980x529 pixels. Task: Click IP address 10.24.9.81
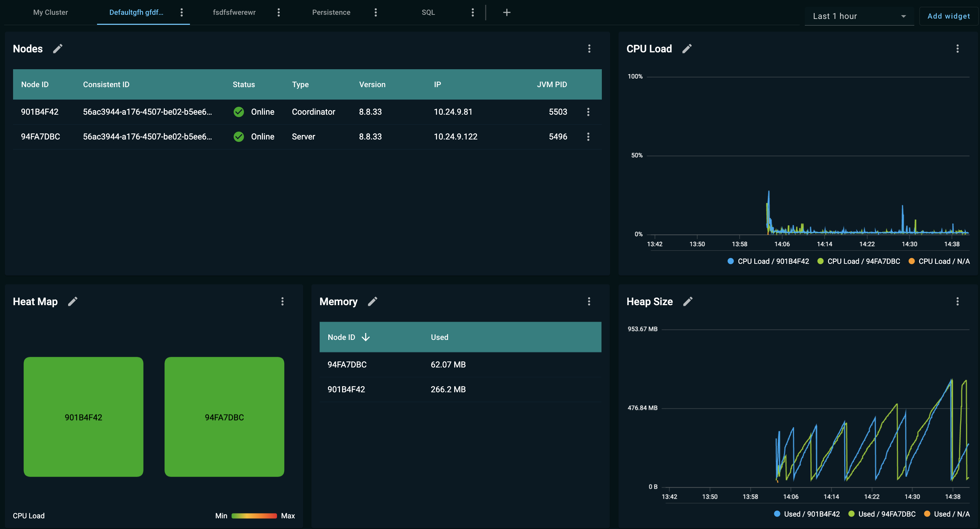453,112
